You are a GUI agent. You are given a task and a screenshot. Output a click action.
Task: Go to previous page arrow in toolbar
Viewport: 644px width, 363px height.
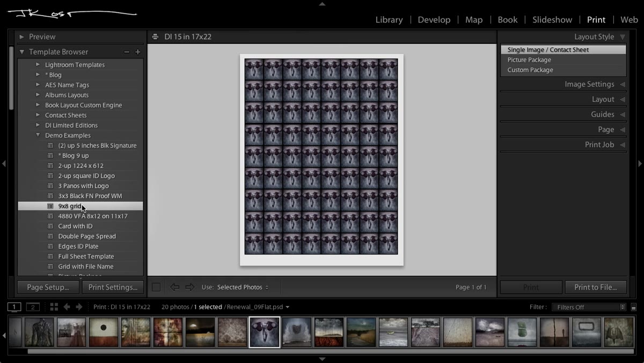[174, 287]
